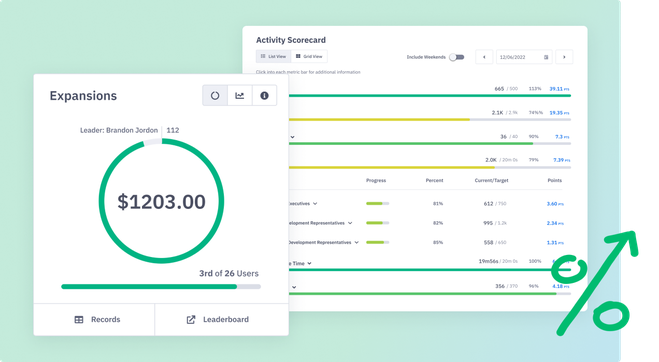
Task: Click the 19m56s Time metric bar
Action: (430, 270)
